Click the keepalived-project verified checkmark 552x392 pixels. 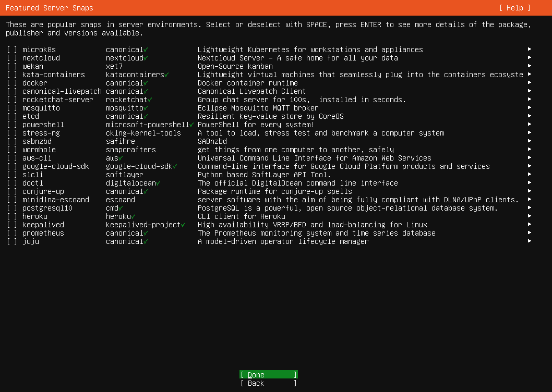[183, 225]
